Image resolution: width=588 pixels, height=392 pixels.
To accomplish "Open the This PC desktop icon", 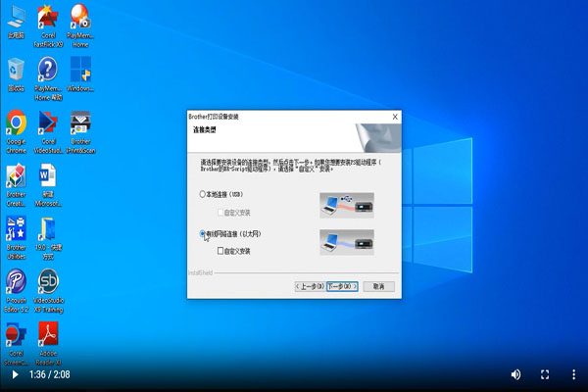I will point(16,23).
